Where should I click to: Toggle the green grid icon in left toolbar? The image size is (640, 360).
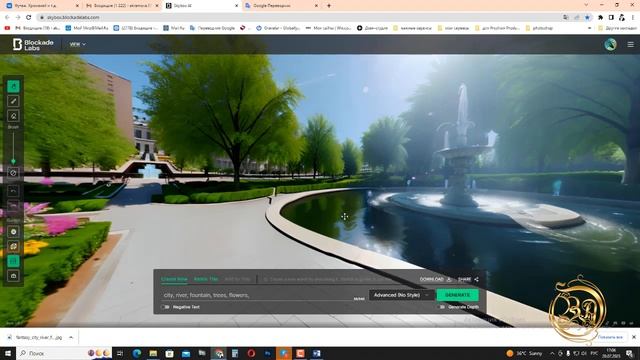coord(13,261)
